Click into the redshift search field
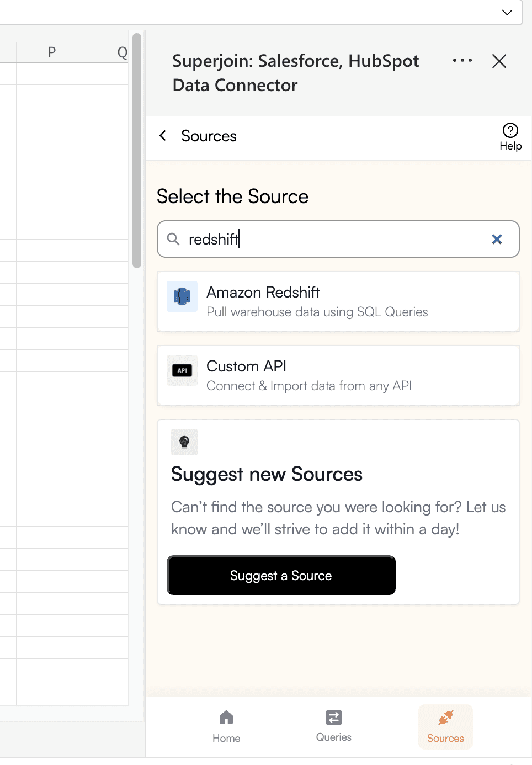Image resolution: width=532 pixels, height=765 pixels. pos(338,239)
